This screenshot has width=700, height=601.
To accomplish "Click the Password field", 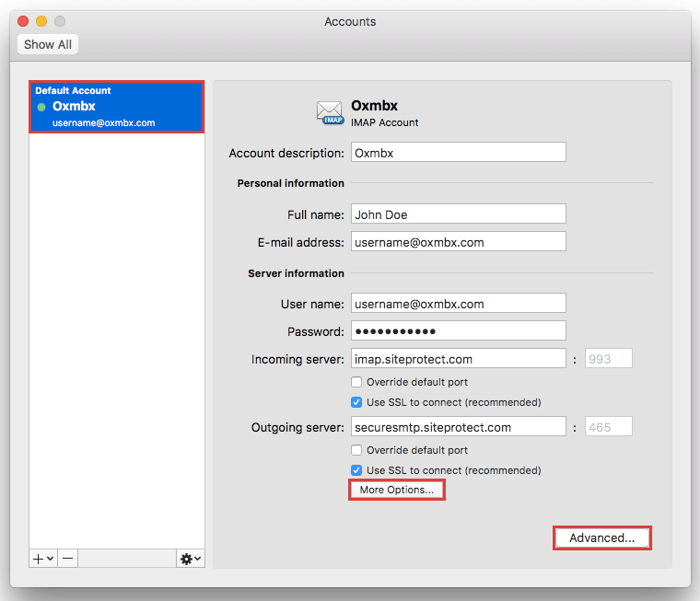I will pos(458,331).
